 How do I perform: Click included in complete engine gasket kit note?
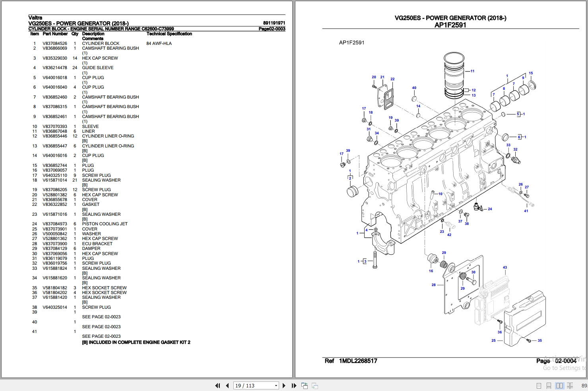point(136,342)
